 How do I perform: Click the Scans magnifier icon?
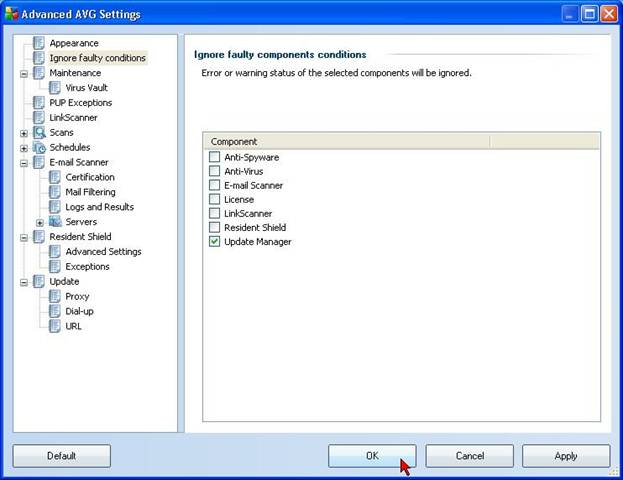(x=39, y=132)
